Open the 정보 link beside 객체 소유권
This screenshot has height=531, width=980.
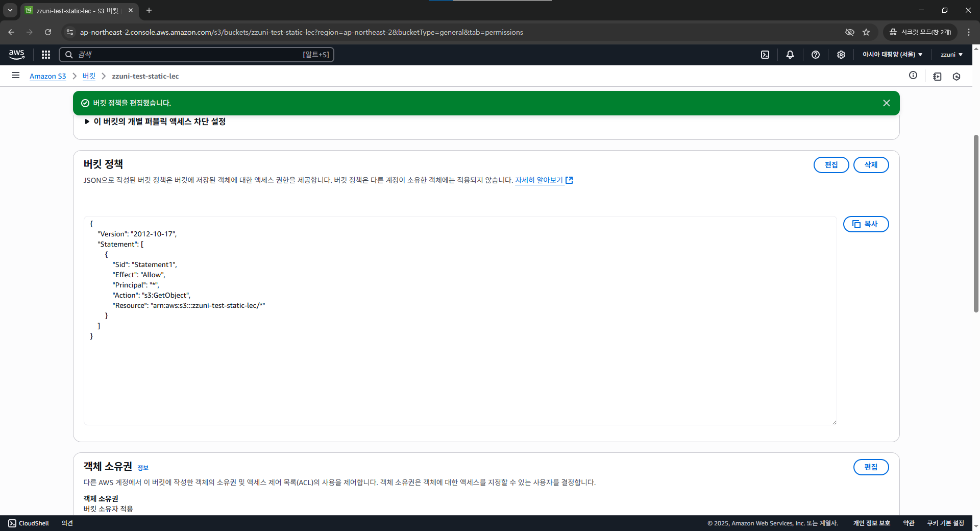143,468
